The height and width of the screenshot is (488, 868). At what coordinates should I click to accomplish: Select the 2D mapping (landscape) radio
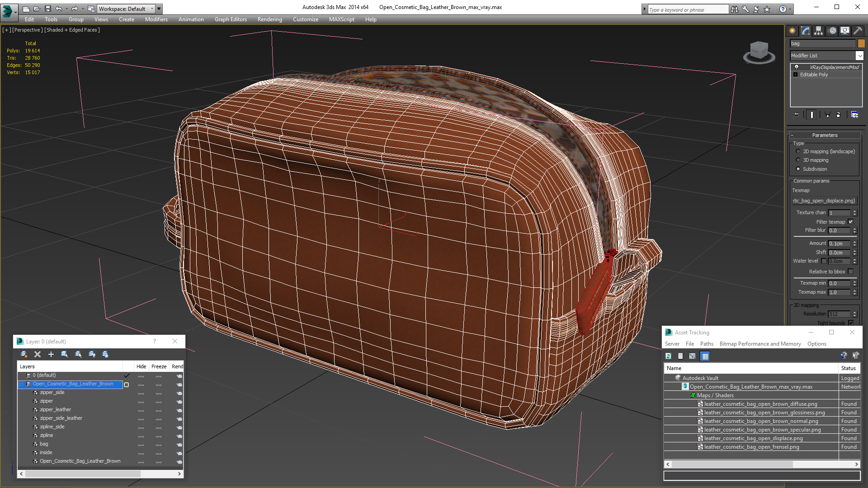click(x=798, y=151)
